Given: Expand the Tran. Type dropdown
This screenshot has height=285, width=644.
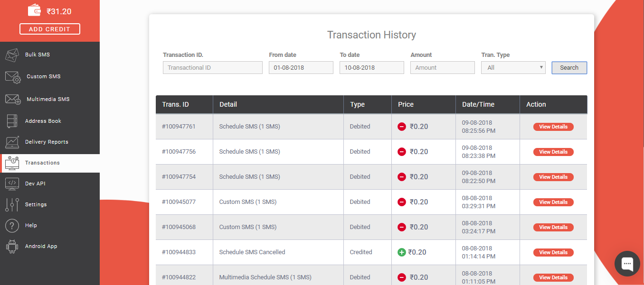Looking at the screenshot, I should 513,68.
